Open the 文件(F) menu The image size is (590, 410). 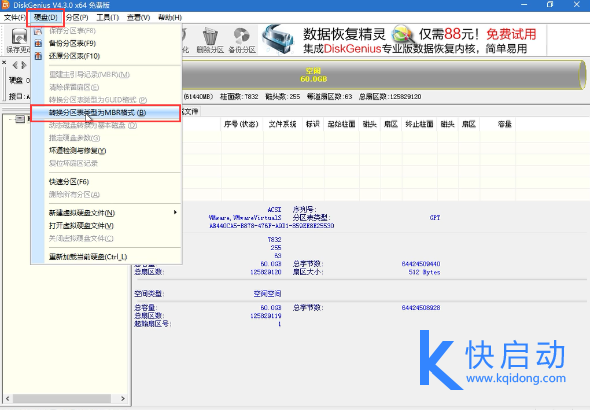(14, 17)
